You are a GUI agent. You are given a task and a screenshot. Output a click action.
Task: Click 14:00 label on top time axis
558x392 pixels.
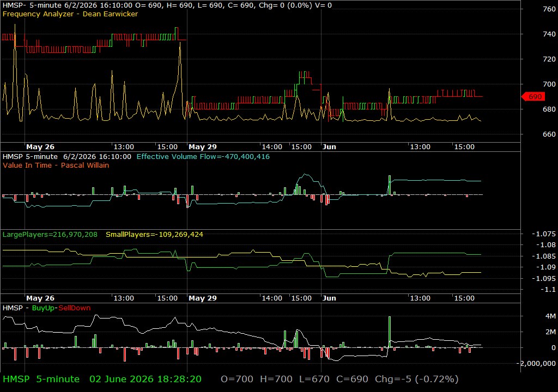click(x=272, y=147)
